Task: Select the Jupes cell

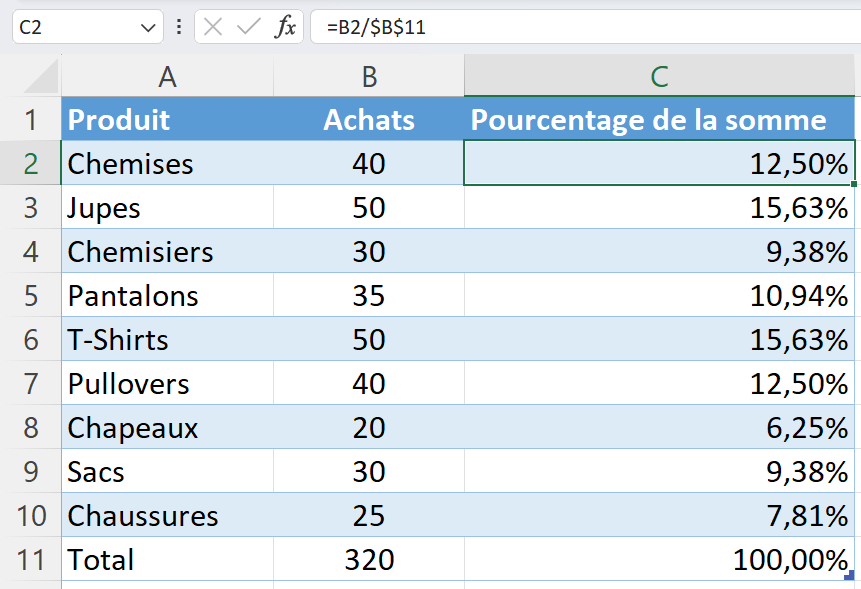Action: [167, 207]
